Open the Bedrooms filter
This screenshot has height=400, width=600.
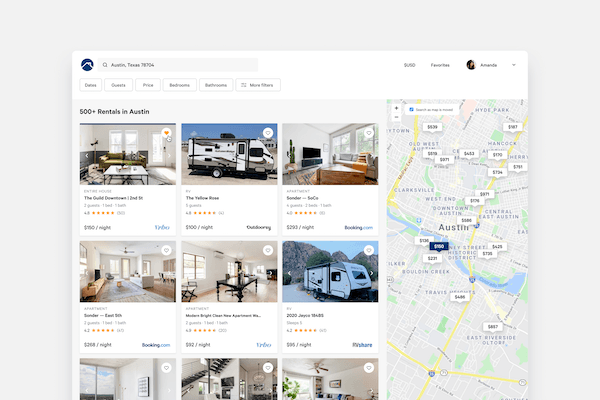click(180, 86)
